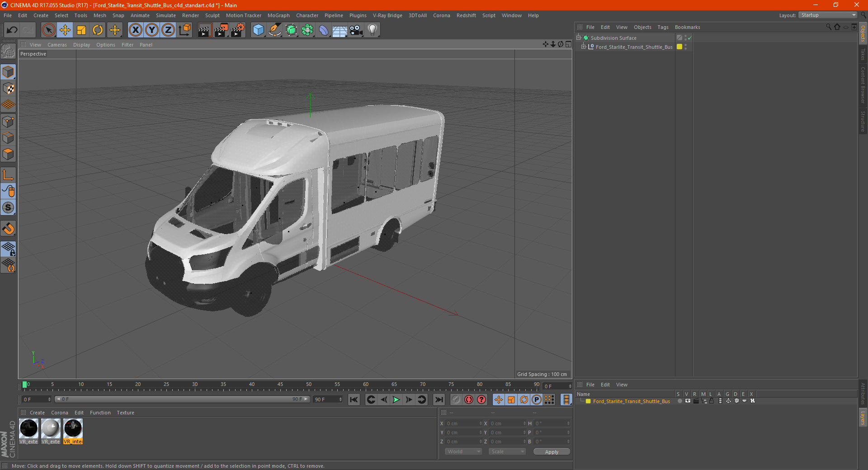
Task: Switch to Polygons mode
Action: (x=8, y=154)
